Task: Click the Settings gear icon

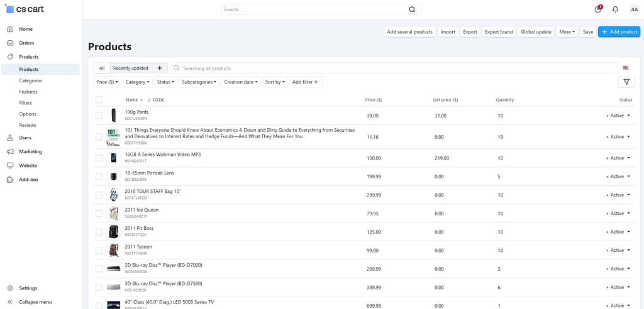Action: [x=10, y=288]
